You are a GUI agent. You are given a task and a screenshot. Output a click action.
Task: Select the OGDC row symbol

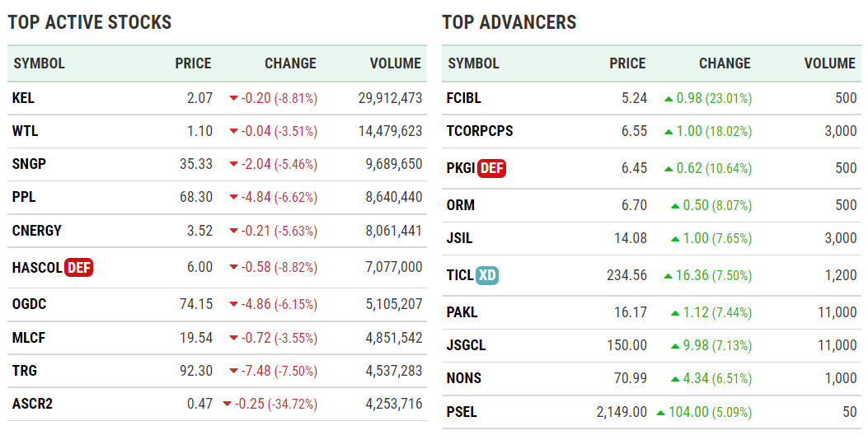tap(29, 304)
